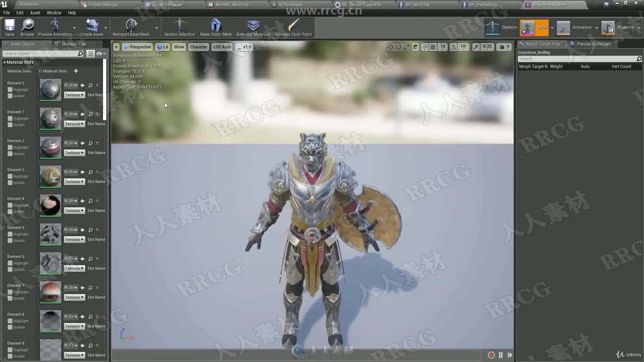644x362 pixels.
Task: Reset Element 2 material to default
Action: [x=97, y=143]
